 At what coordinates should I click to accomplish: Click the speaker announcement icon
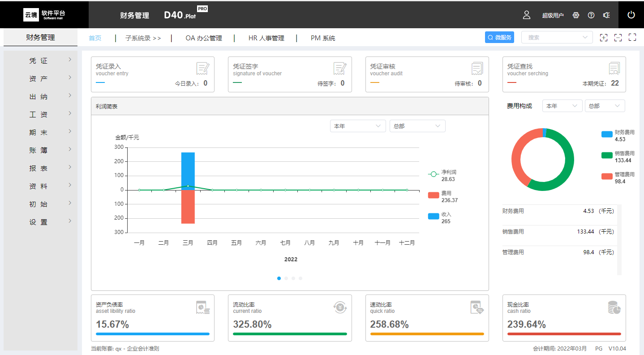coord(606,15)
